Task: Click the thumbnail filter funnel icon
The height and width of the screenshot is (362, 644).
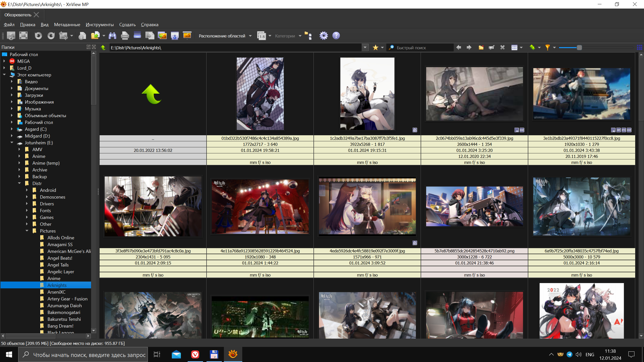Action: pos(547,48)
